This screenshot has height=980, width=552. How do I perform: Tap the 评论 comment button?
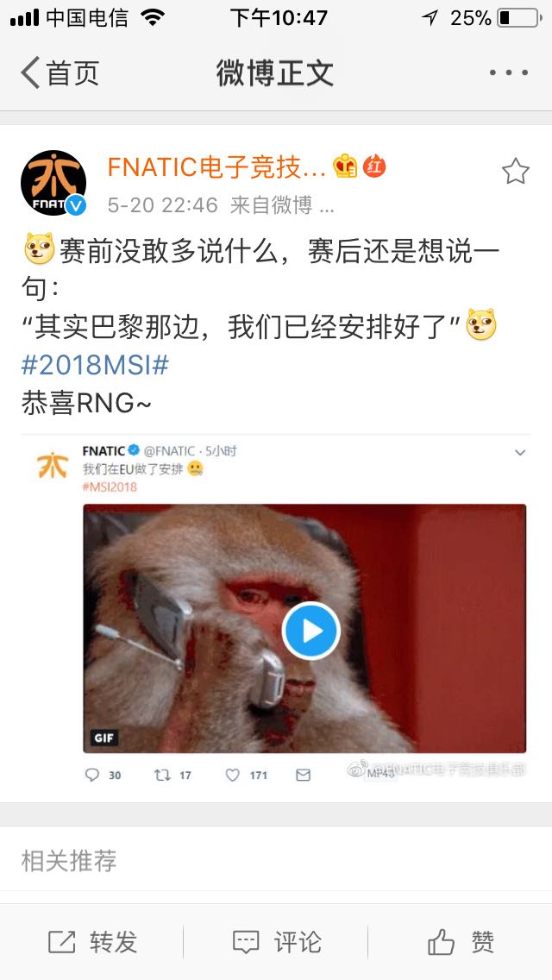tap(276, 941)
